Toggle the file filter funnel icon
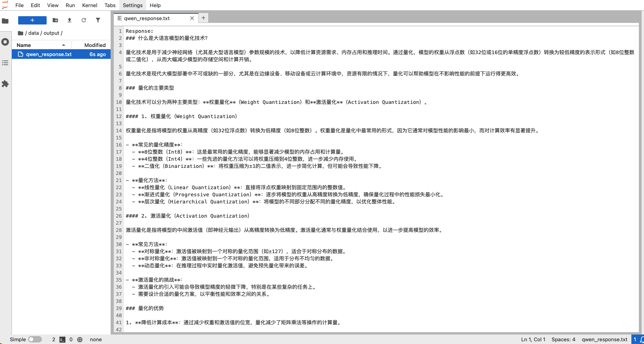This screenshot has width=644, height=344. coord(98,20)
